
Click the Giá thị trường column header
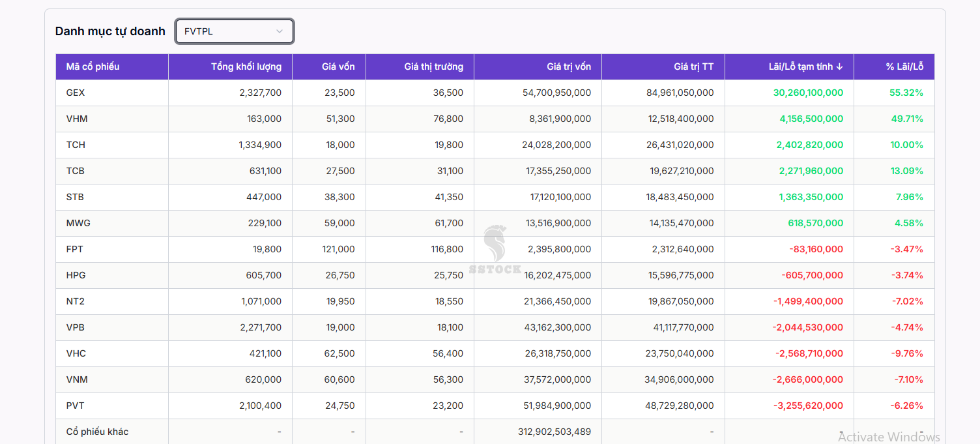(433, 67)
